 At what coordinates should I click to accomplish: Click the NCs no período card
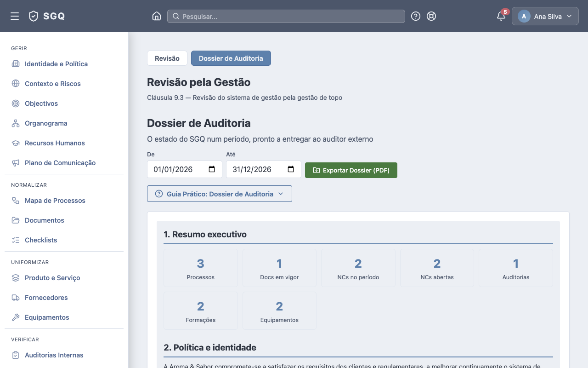358,268
